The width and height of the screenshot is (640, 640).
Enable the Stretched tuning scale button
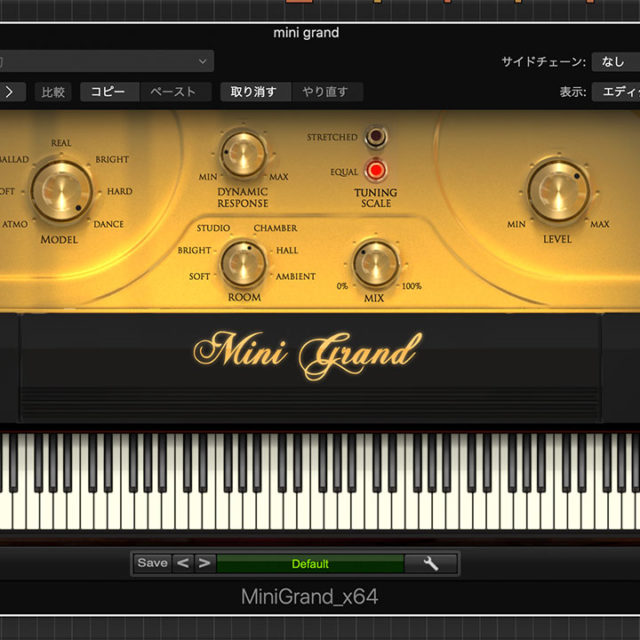tap(376, 136)
